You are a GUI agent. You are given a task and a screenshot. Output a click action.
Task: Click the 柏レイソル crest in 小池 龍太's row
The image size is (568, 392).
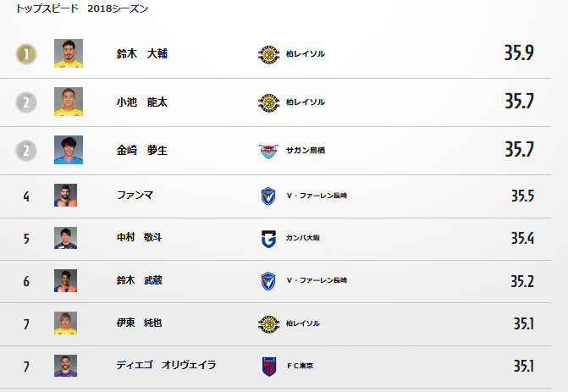pyautogui.click(x=268, y=102)
